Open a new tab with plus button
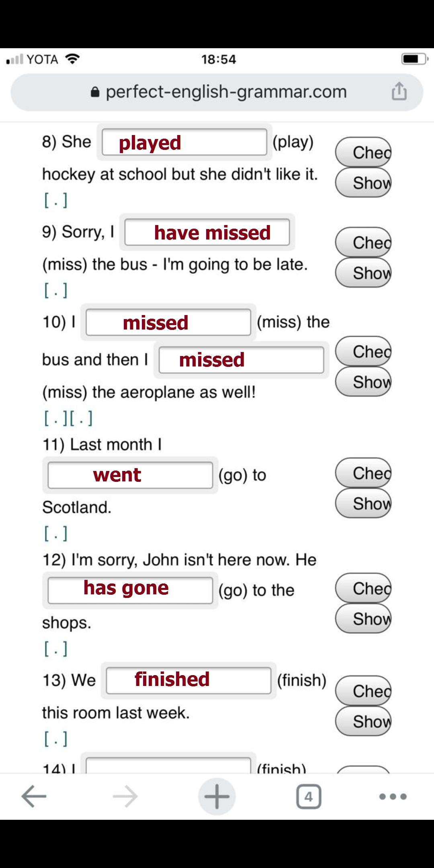The width and height of the screenshot is (434, 868). [217, 796]
